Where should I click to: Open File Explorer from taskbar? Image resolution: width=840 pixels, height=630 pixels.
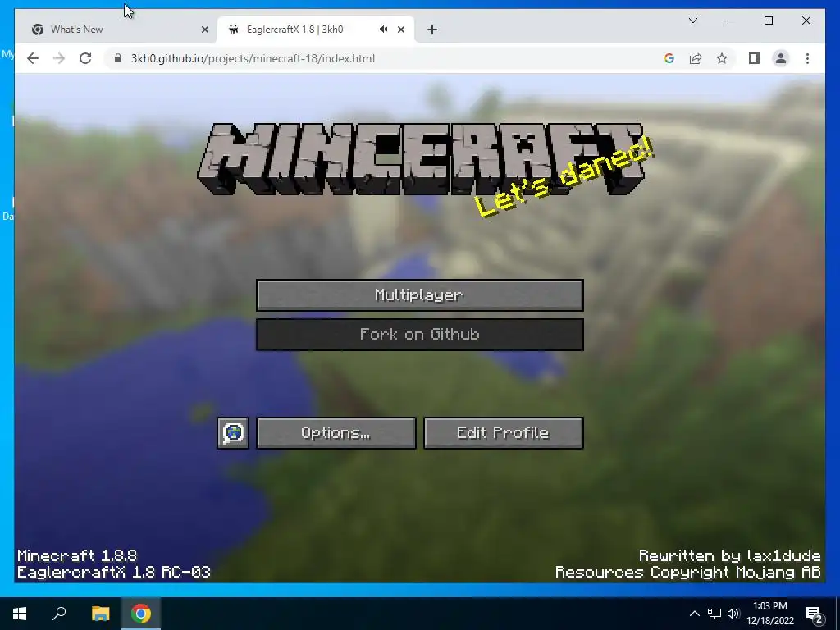pyautogui.click(x=100, y=614)
